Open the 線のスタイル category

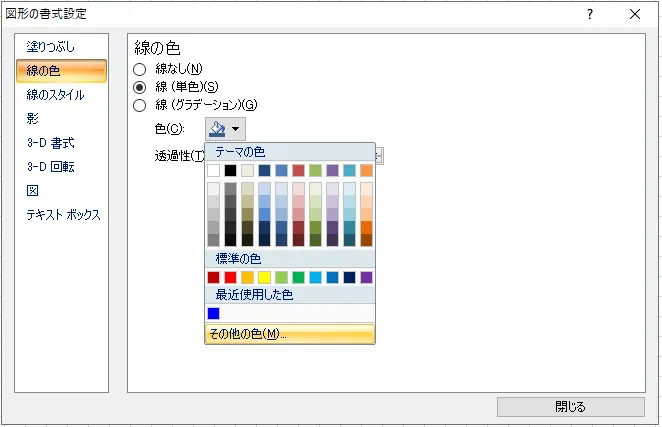tap(55, 95)
